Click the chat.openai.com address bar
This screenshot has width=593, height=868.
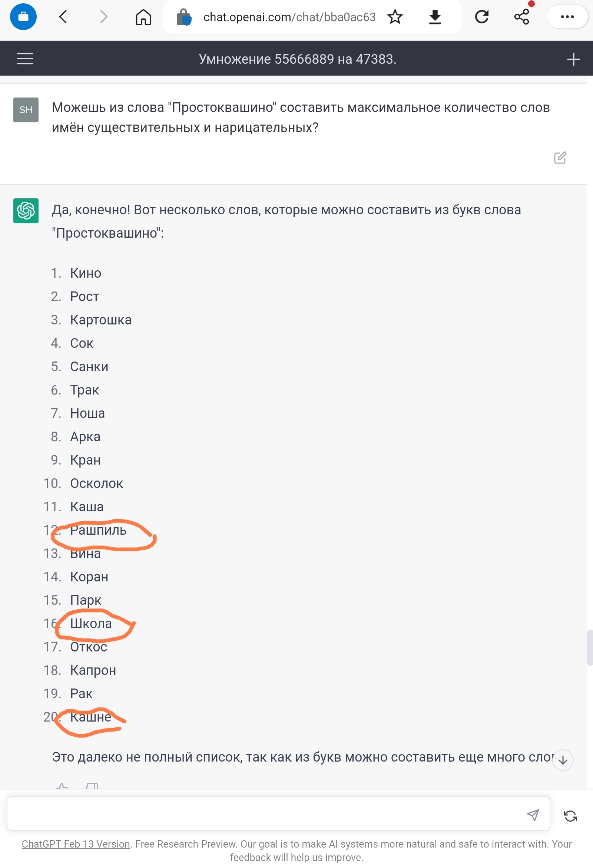click(289, 17)
